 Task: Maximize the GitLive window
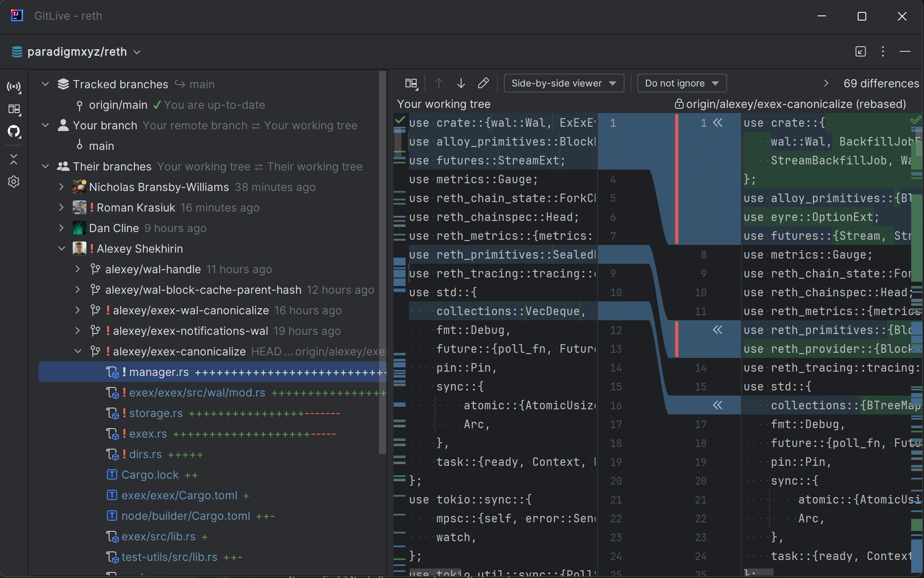(x=862, y=16)
